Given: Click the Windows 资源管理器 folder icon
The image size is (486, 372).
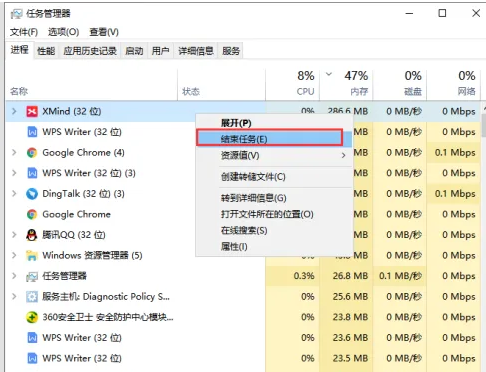Looking at the screenshot, I should click(x=32, y=255).
